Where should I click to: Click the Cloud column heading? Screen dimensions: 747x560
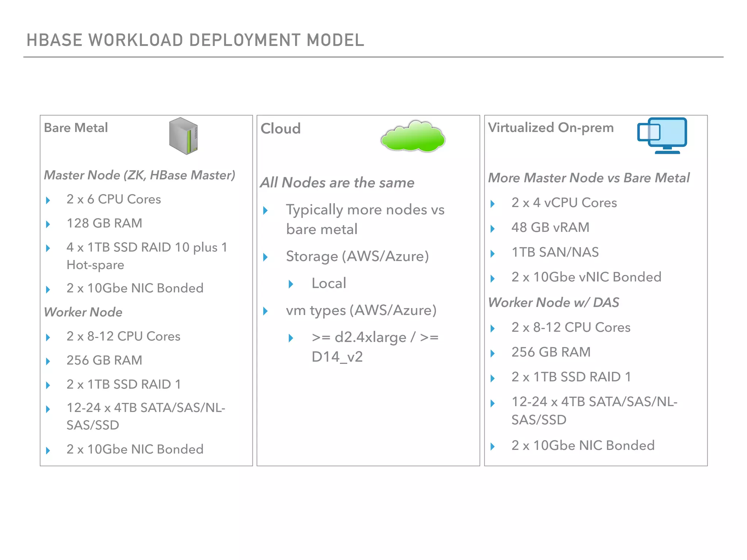pos(280,129)
